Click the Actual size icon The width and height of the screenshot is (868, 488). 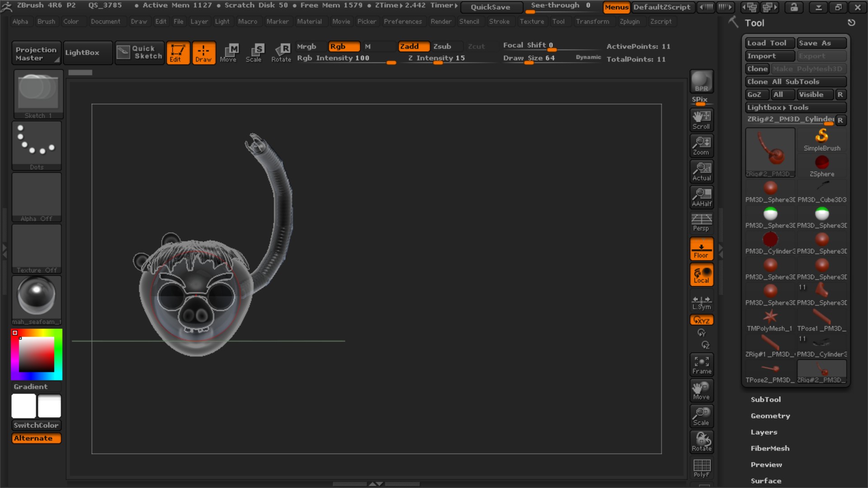coord(701,172)
